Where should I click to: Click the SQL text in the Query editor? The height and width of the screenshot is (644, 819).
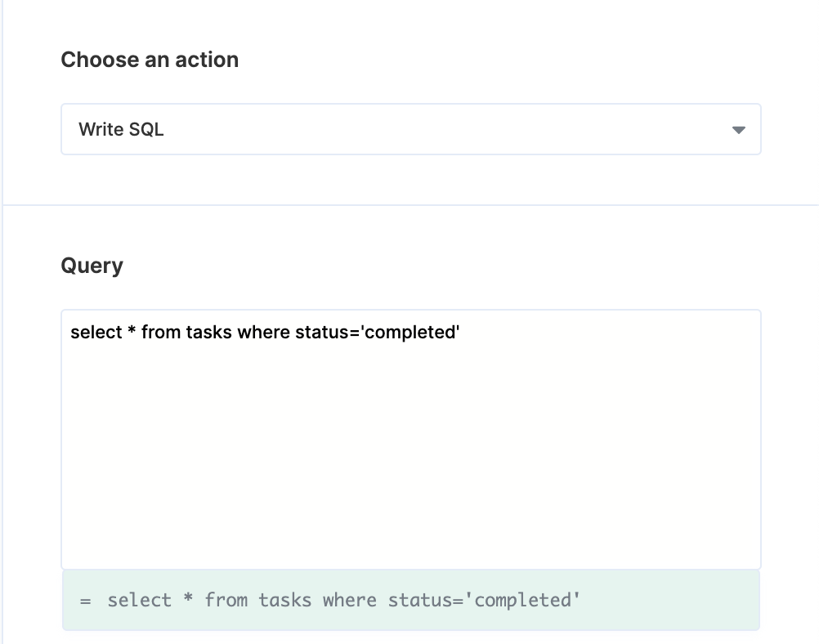265,332
